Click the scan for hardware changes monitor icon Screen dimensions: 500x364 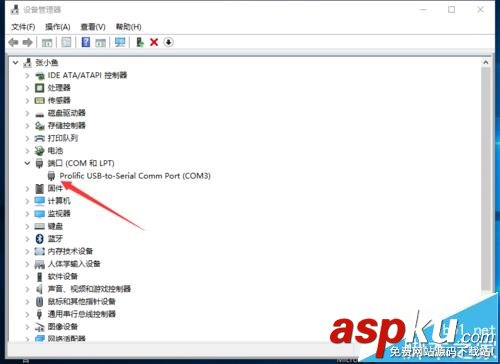(120, 42)
